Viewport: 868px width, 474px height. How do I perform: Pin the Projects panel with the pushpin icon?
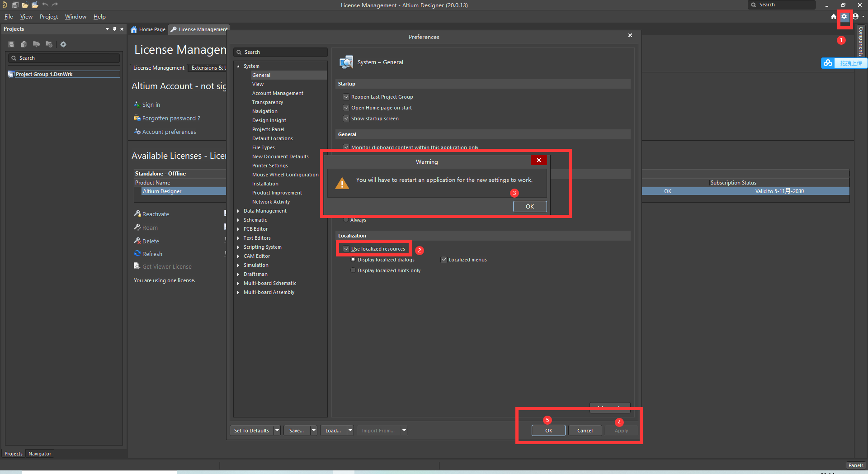click(x=114, y=29)
